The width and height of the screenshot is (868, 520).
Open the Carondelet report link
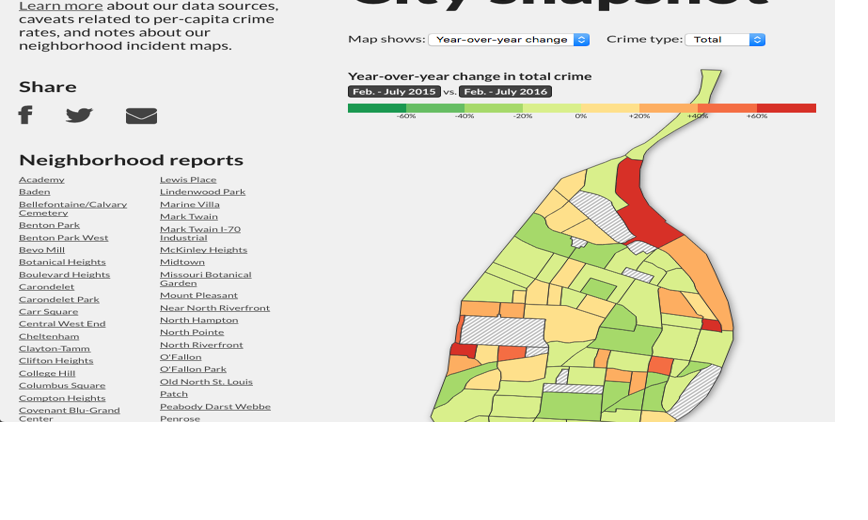tap(46, 287)
